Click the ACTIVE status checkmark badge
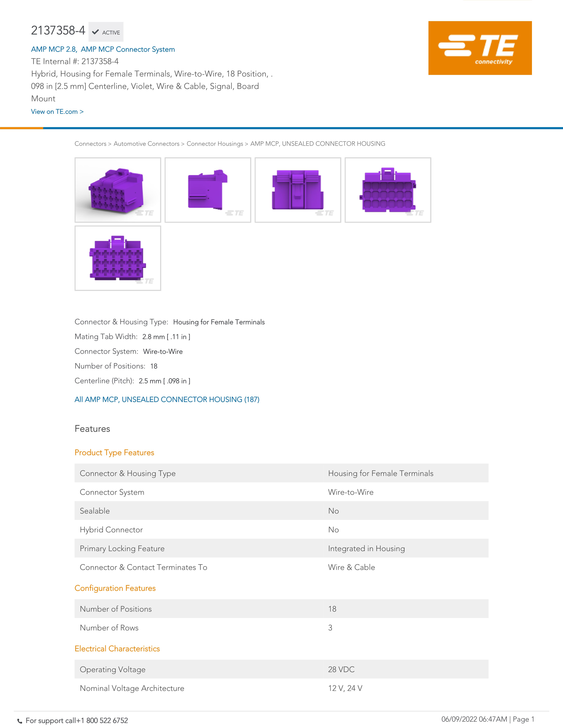 click(x=106, y=32)
